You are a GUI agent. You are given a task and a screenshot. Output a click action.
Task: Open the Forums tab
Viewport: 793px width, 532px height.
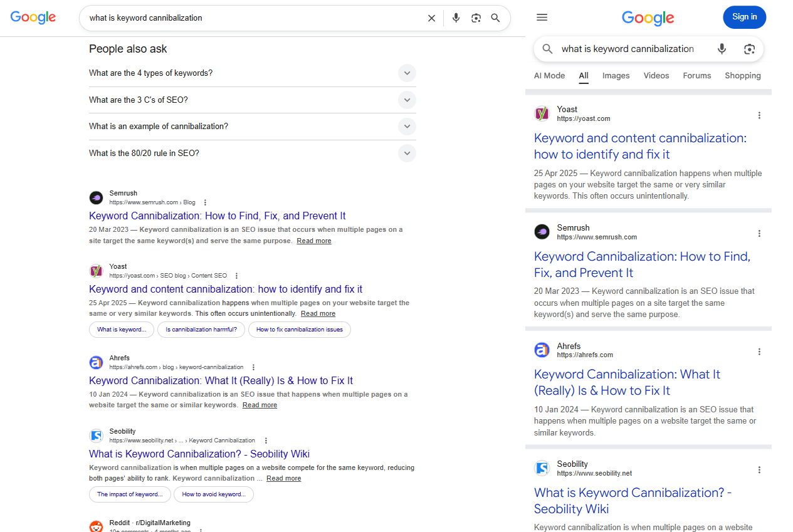click(x=697, y=76)
